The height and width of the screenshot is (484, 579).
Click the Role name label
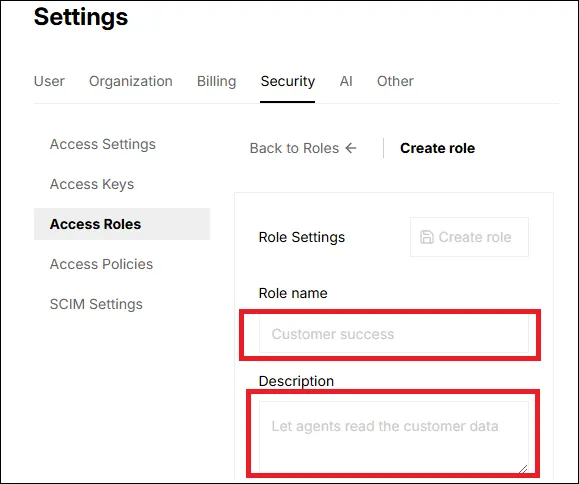(293, 293)
